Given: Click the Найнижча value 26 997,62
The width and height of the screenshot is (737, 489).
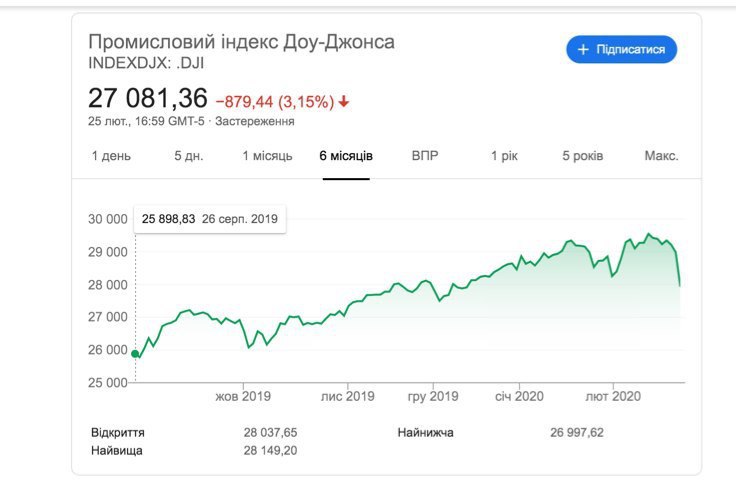Looking at the screenshot, I should coord(577,432).
